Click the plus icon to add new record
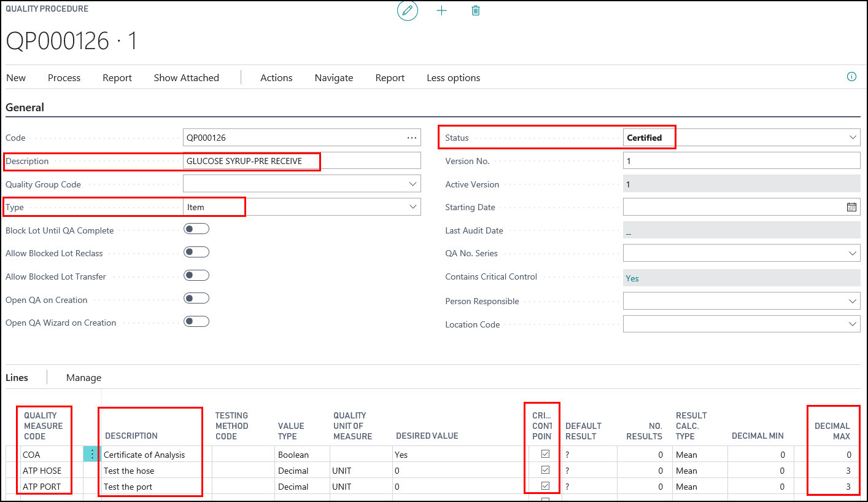Screen dimensions: 868x502 point(441,11)
